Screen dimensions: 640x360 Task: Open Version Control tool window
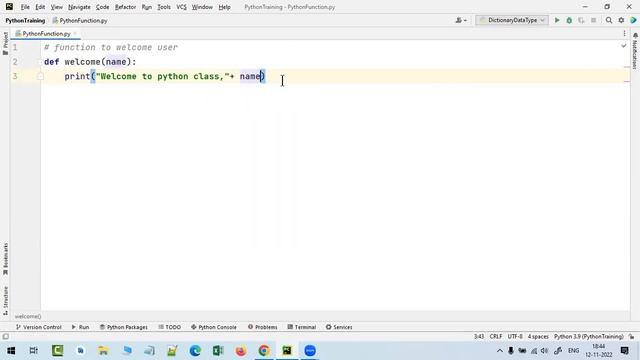pos(38,327)
